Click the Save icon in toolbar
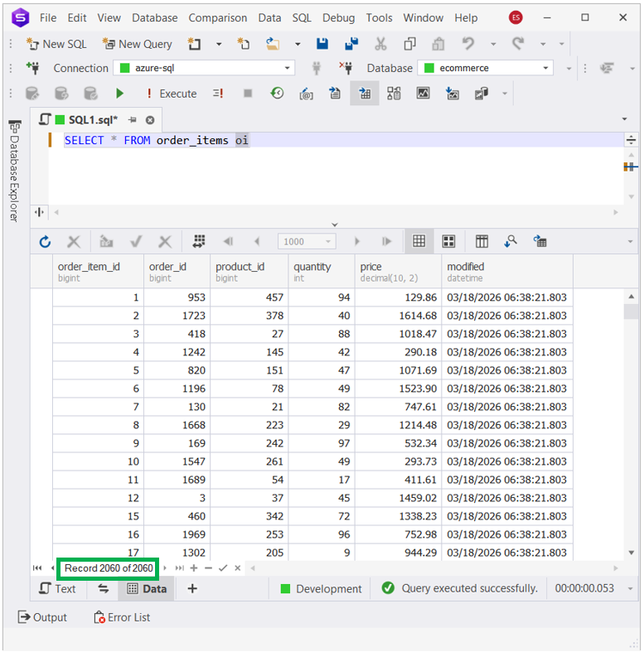The height and width of the screenshot is (652, 644). 322,44
